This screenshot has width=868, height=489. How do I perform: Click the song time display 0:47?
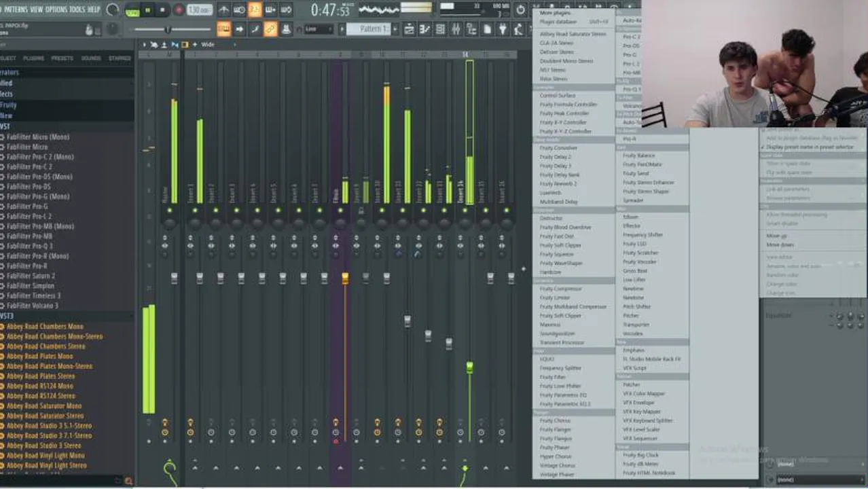pyautogui.click(x=330, y=10)
